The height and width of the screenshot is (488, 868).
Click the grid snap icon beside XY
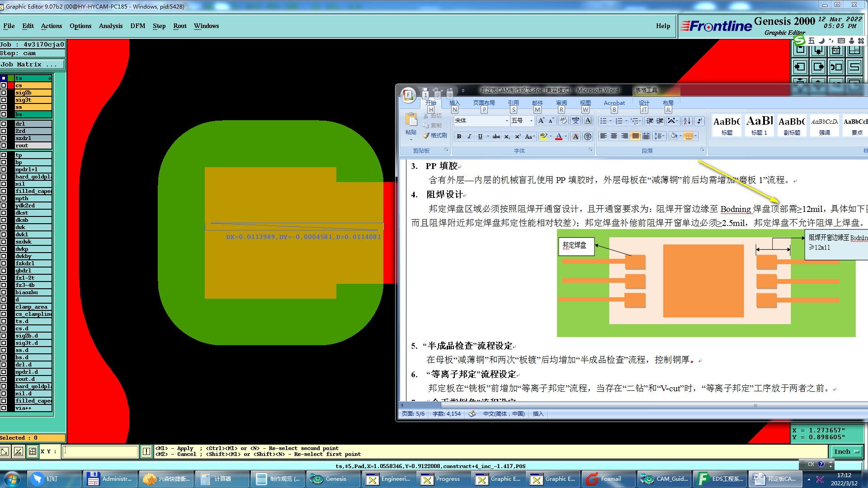[33, 451]
